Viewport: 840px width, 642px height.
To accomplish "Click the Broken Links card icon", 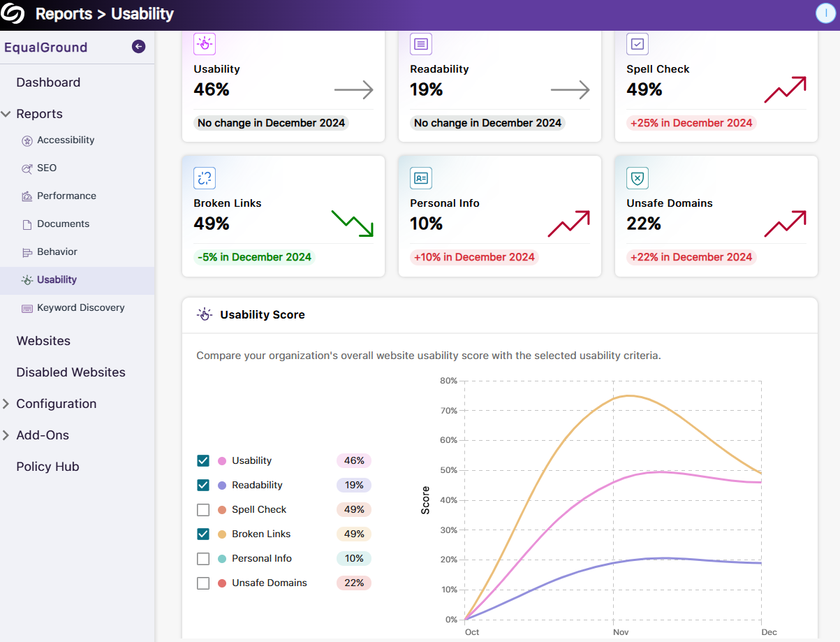I will coord(205,178).
